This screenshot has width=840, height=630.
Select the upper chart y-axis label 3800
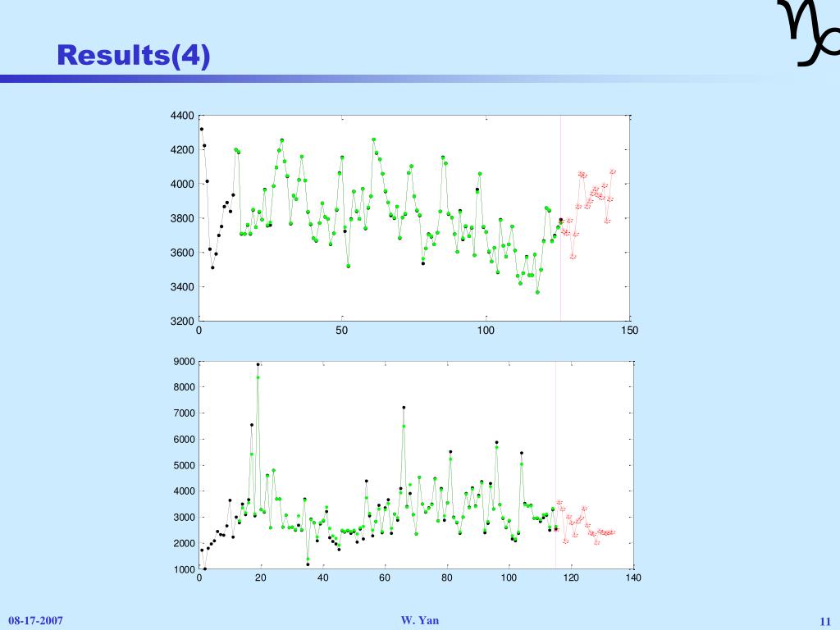(182, 218)
